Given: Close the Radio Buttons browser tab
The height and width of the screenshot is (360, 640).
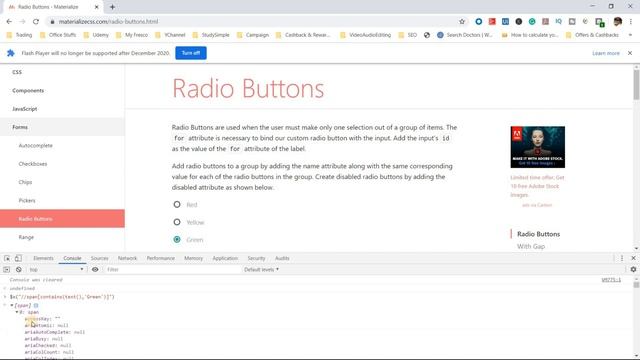Looking at the screenshot, I should tap(97, 7).
